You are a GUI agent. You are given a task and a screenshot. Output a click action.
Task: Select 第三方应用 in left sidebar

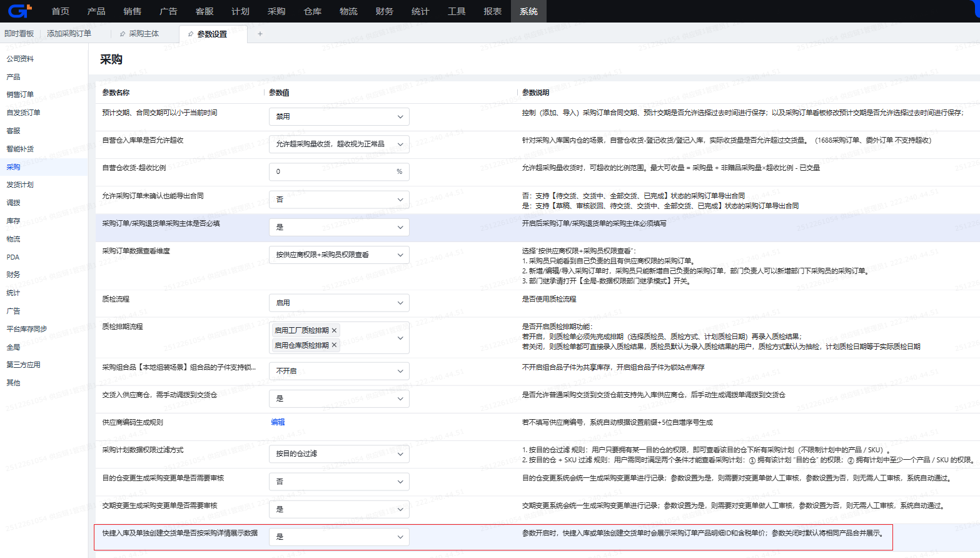[x=23, y=365]
